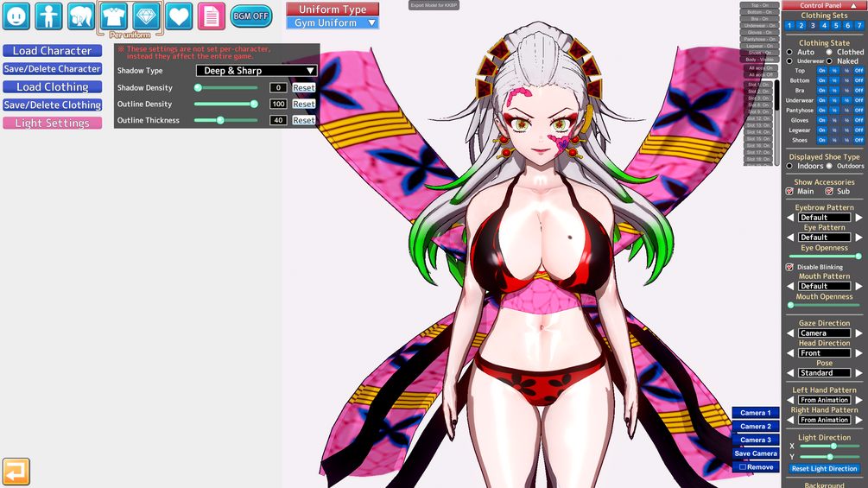The width and height of the screenshot is (868, 488).
Task: Click Save/Delete Clothing button
Action: coord(52,105)
